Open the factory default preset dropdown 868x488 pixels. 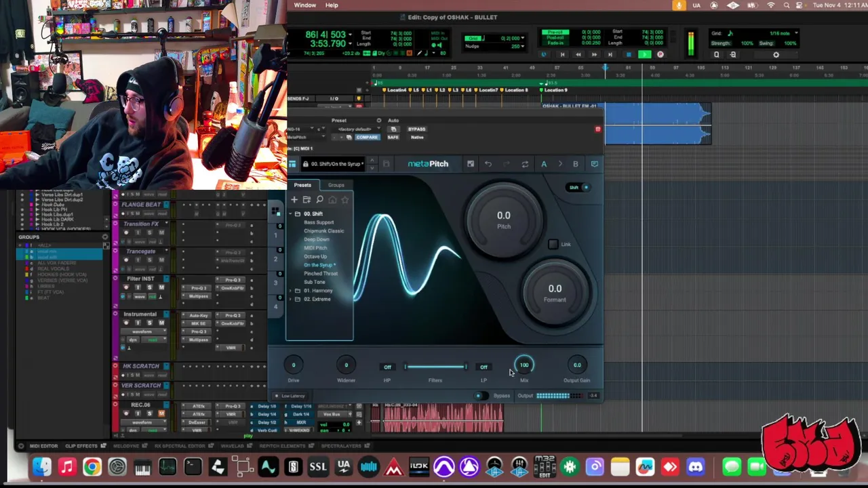357,129
